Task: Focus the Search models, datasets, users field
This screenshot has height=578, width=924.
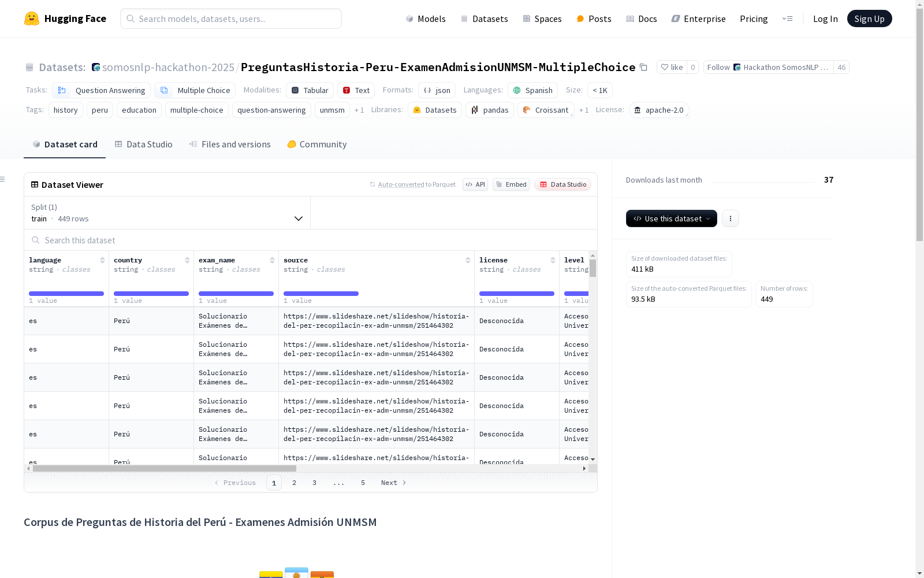Action: (x=231, y=18)
